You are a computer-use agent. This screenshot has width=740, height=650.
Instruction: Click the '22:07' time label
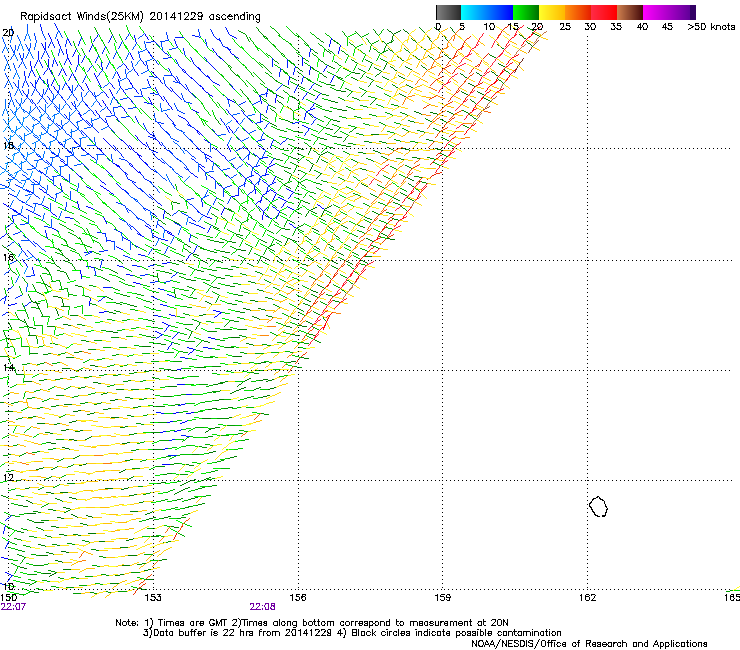coord(13,607)
